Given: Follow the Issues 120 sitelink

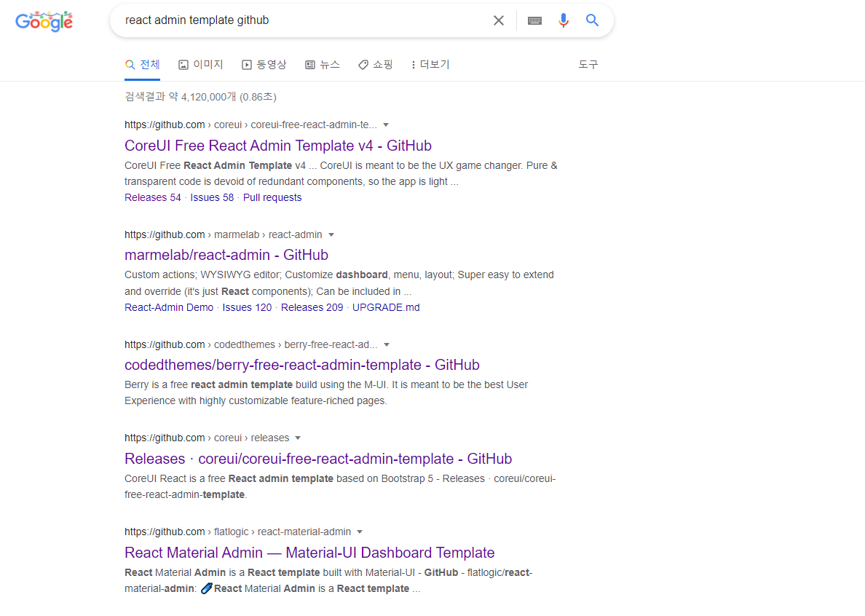Looking at the screenshot, I should (247, 308).
